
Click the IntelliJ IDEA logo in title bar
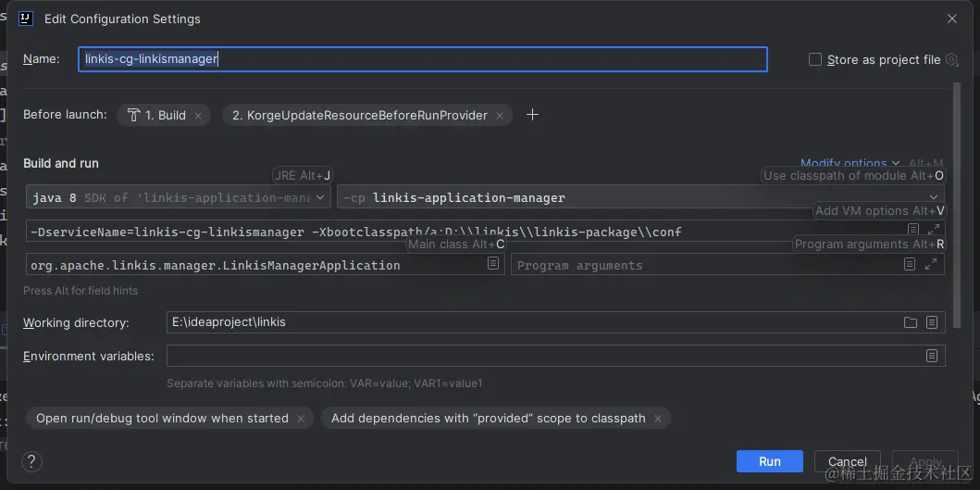[x=26, y=19]
